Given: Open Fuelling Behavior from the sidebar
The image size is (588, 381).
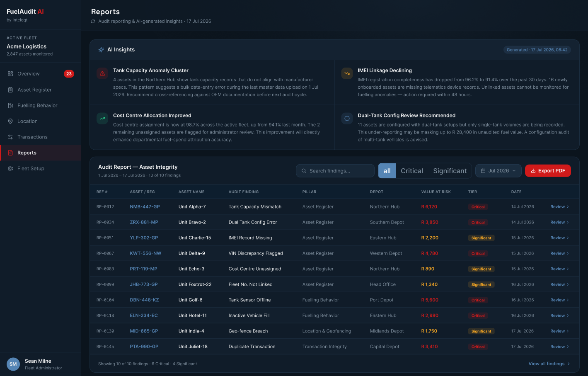Looking at the screenshot, I should point(41,105).
